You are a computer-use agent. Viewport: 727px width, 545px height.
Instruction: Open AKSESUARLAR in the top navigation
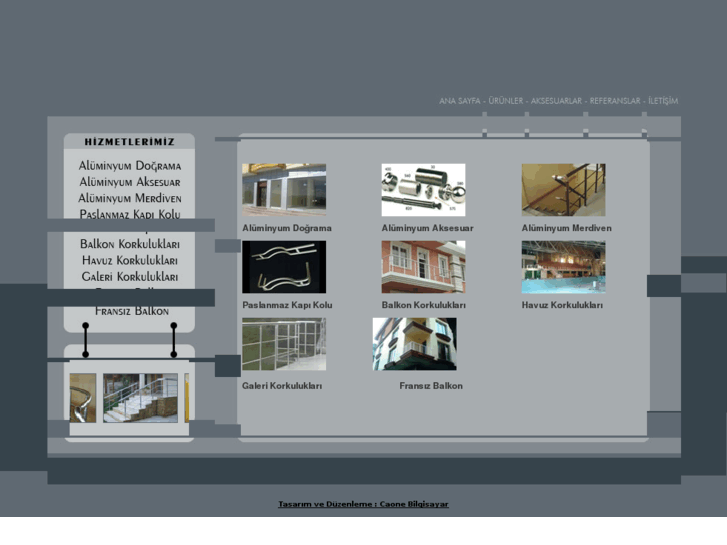[556, 101]
